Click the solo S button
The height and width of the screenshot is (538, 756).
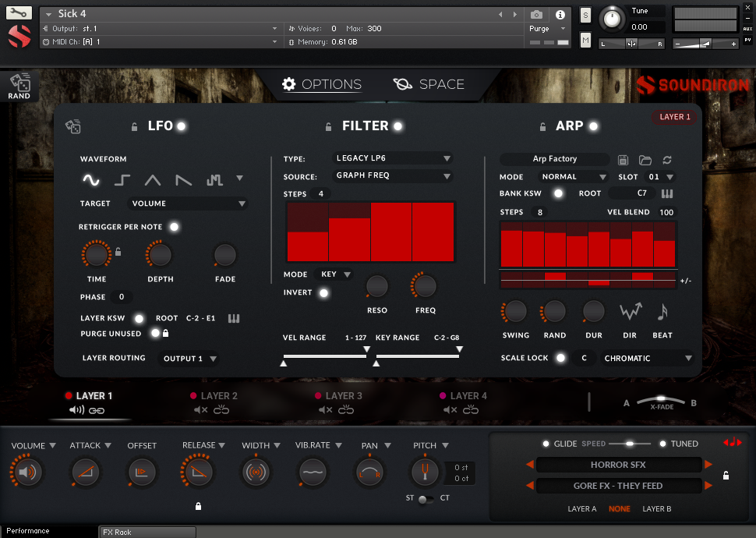click(x=585, y=15)
